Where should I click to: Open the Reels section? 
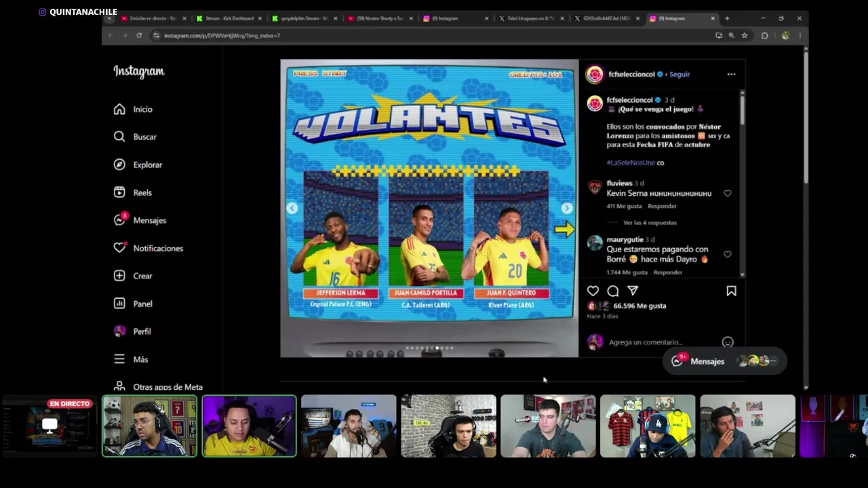(x=133, y=192)
